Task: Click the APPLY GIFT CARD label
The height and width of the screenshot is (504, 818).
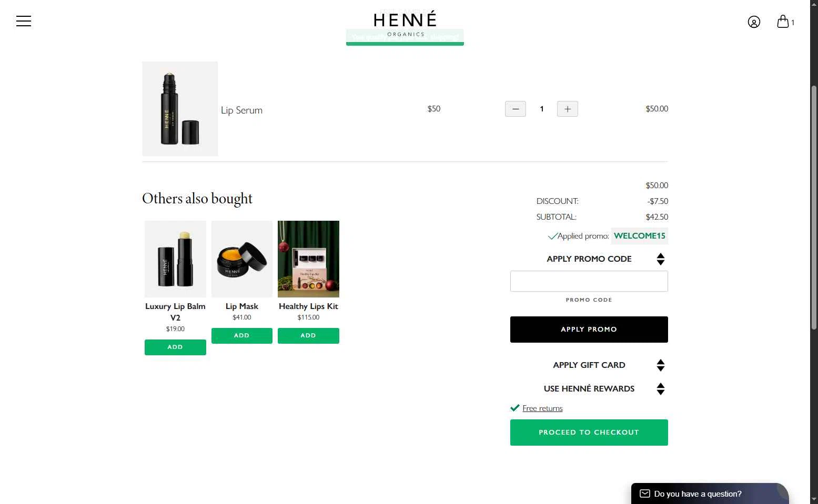Action: coord(589,365)
